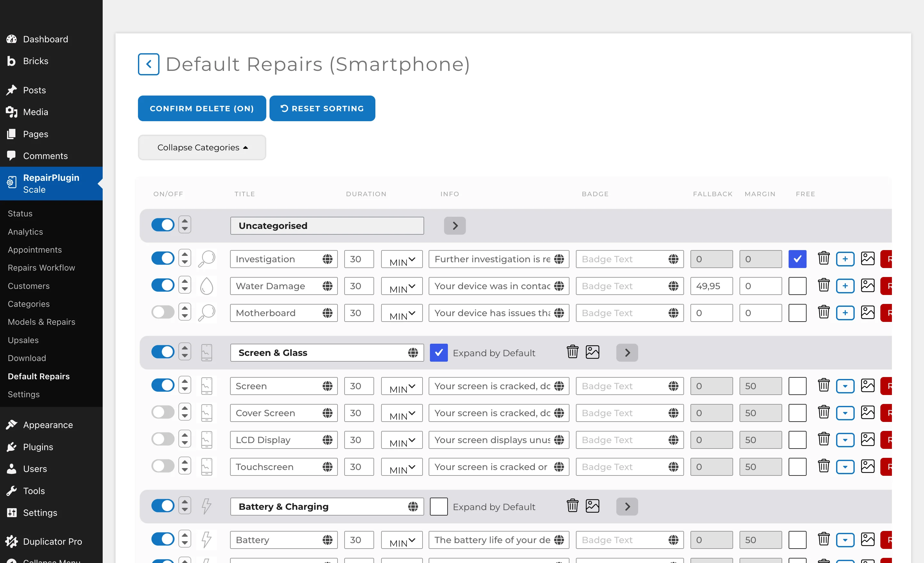
Task: Click the red button on Investigation row
Action: click(x=886, y=259)
